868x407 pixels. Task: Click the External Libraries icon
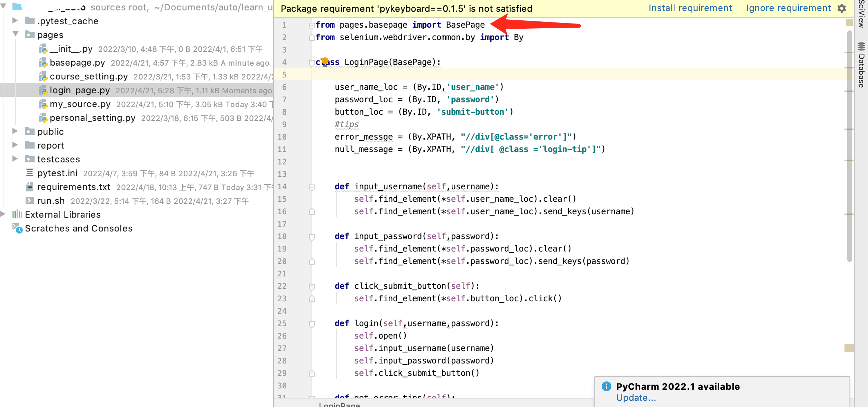17,214
